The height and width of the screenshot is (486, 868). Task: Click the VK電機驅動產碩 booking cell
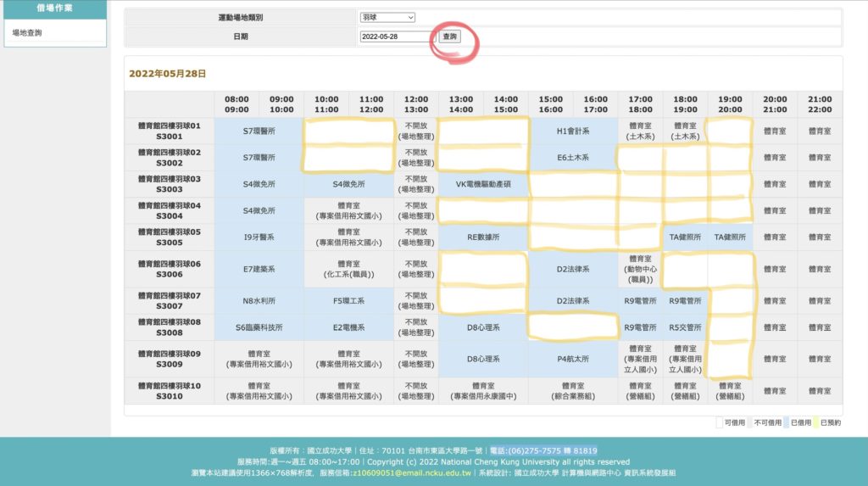pos(483,184)
